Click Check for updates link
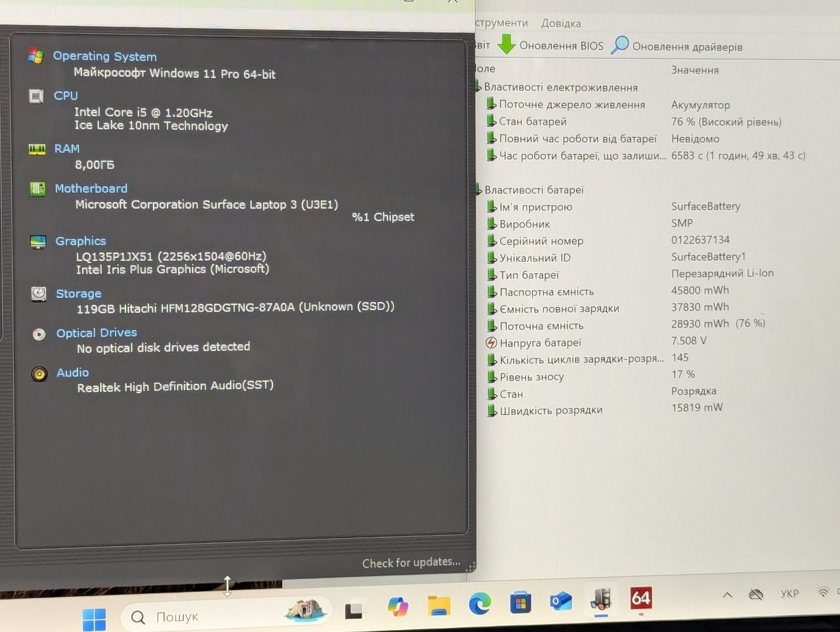This screenshot has height=632, width=840. click(411, 562)
